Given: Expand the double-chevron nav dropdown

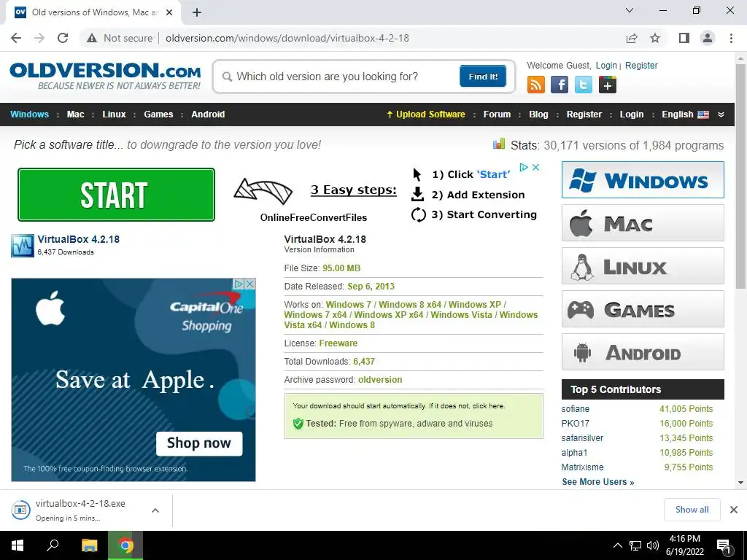Looking at the screenshot, I should [x=721, y=114].
